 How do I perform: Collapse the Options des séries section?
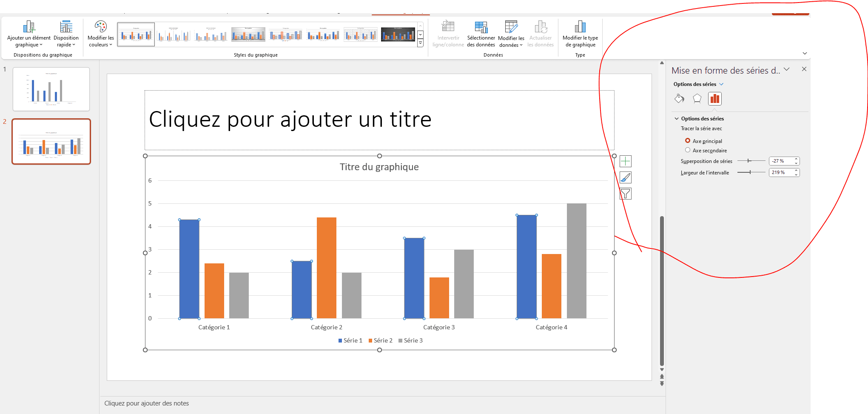point(677,119)
